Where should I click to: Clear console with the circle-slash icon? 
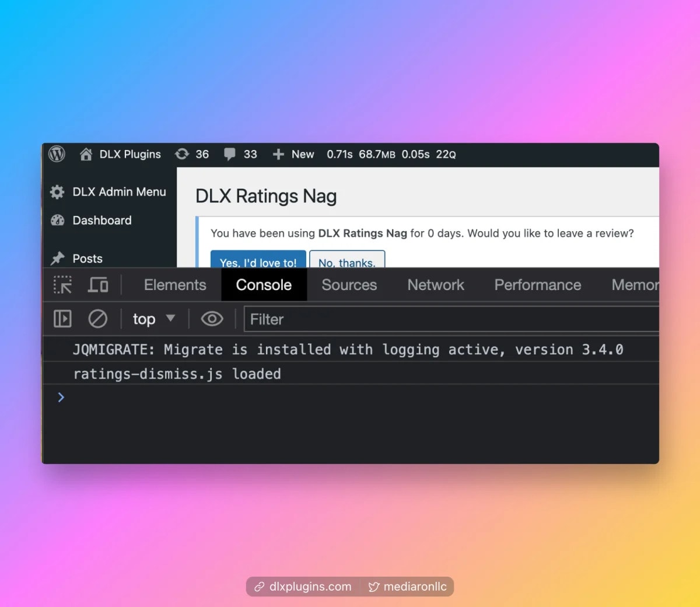click(x=97, y=319)
